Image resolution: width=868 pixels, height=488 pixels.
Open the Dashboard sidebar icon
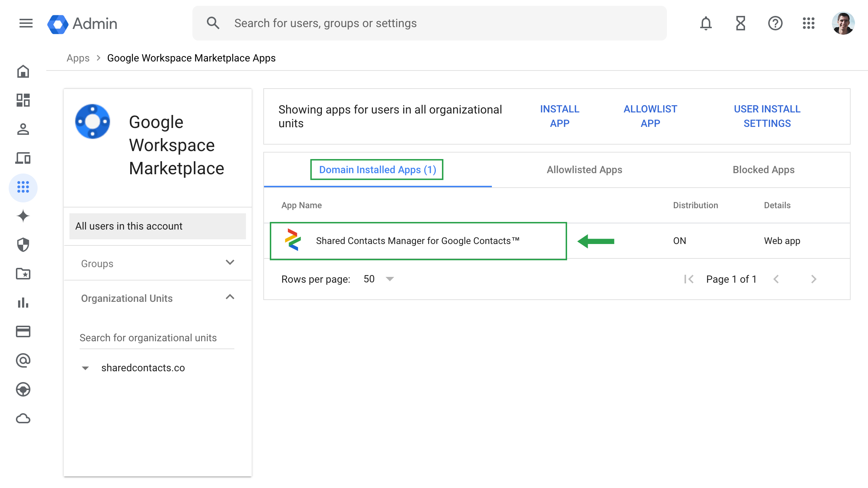click(x=23, y=100)
